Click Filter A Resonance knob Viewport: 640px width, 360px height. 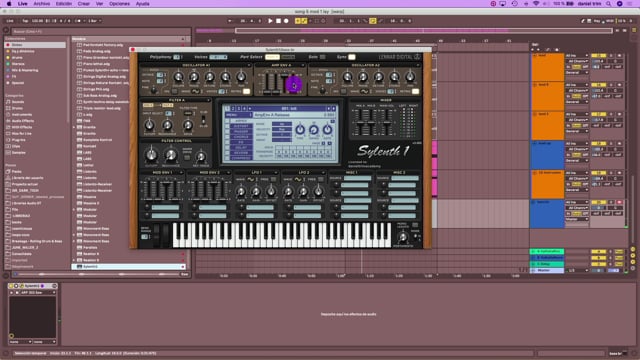pos(167,125)
